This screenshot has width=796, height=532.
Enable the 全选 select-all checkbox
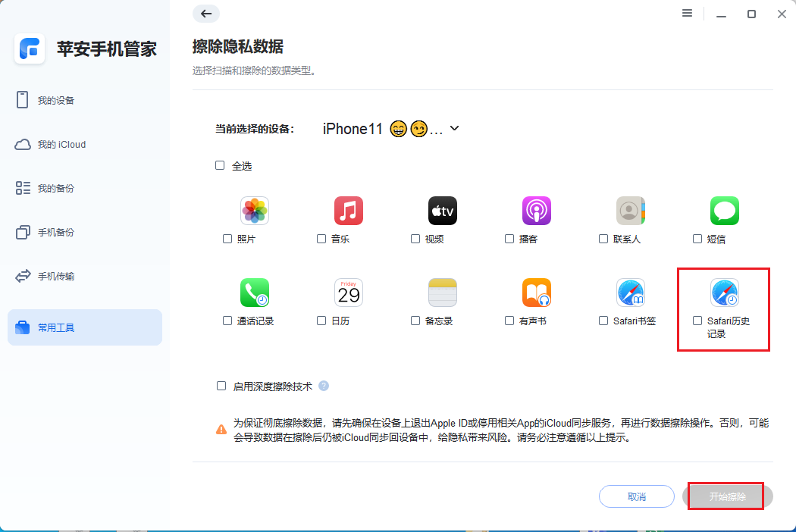click(220, 165)
